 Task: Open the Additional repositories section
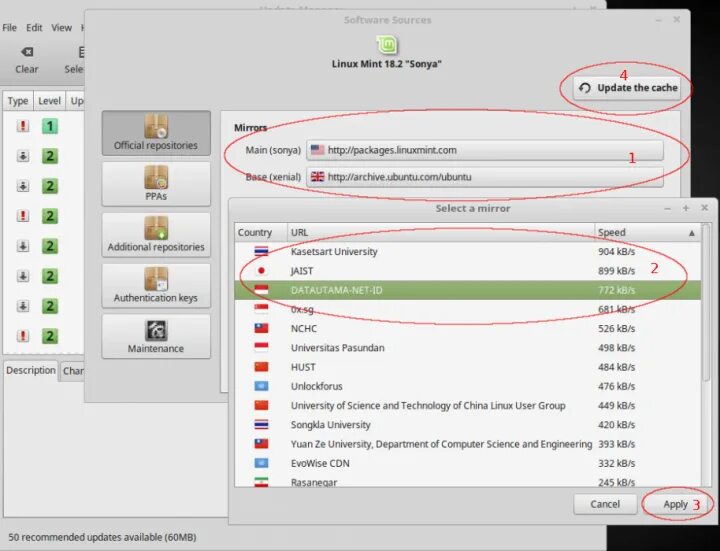click(x=156, y=235)
